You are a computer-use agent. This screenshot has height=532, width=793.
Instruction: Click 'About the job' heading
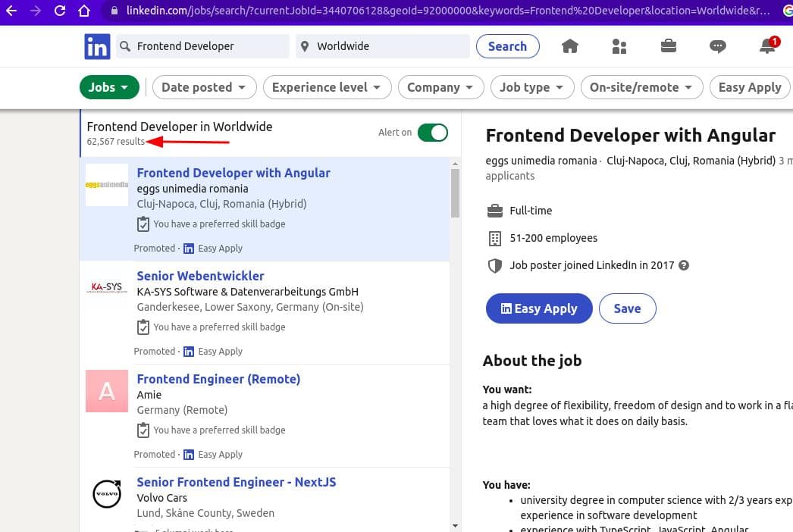coord(532,361)
